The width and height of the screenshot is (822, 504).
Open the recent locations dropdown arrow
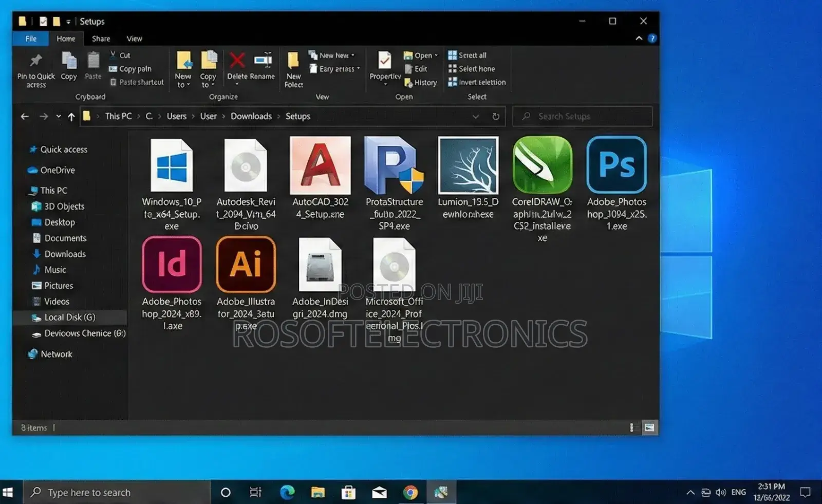coord(59,116)
